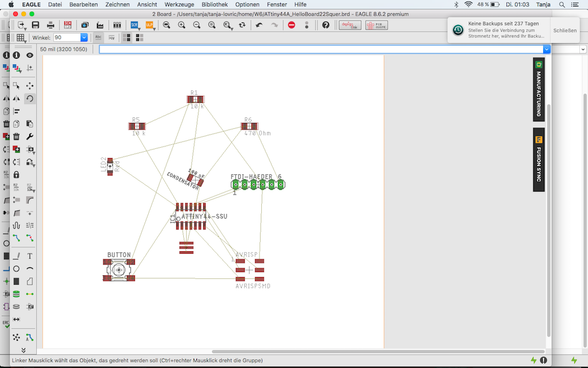
Task: Select the Mirror tool
Action: [x=17, y=98]
